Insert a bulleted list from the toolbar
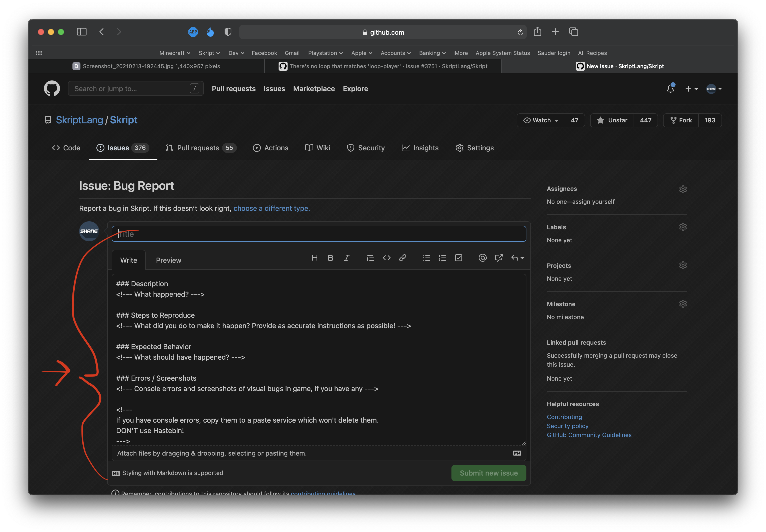 click(x=426, y=258)
